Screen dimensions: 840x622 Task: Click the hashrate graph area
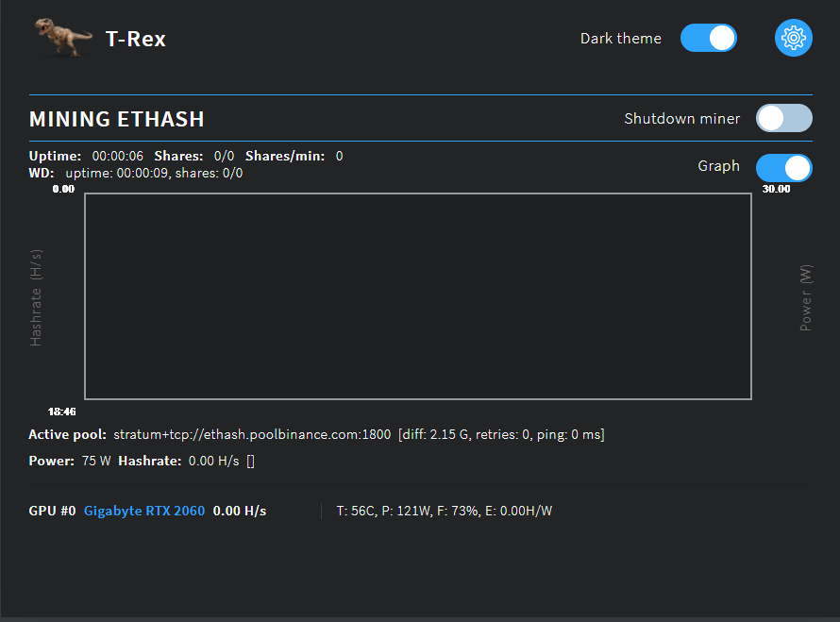pyautogui.click(x=417, y=295)
